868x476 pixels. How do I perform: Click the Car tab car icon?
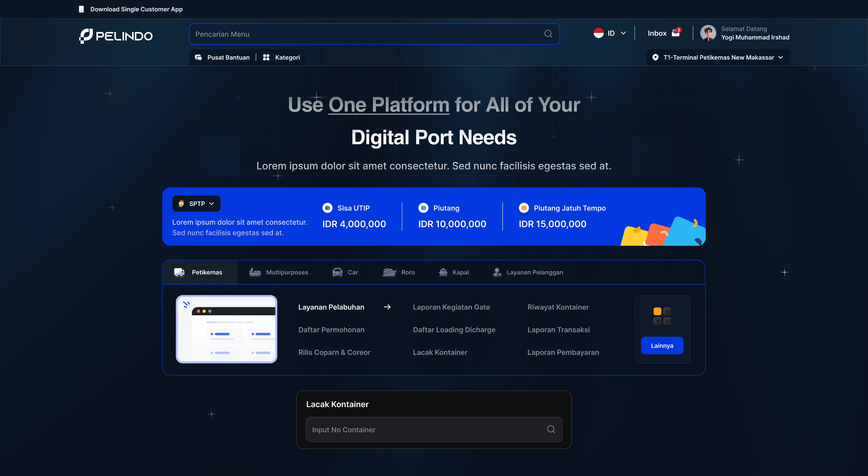pos(337,272)
